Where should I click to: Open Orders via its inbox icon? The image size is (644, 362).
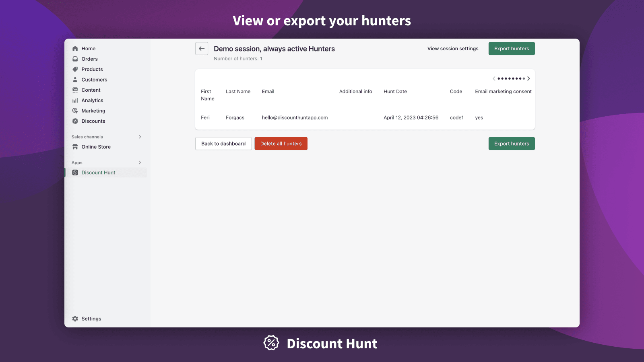75,59
